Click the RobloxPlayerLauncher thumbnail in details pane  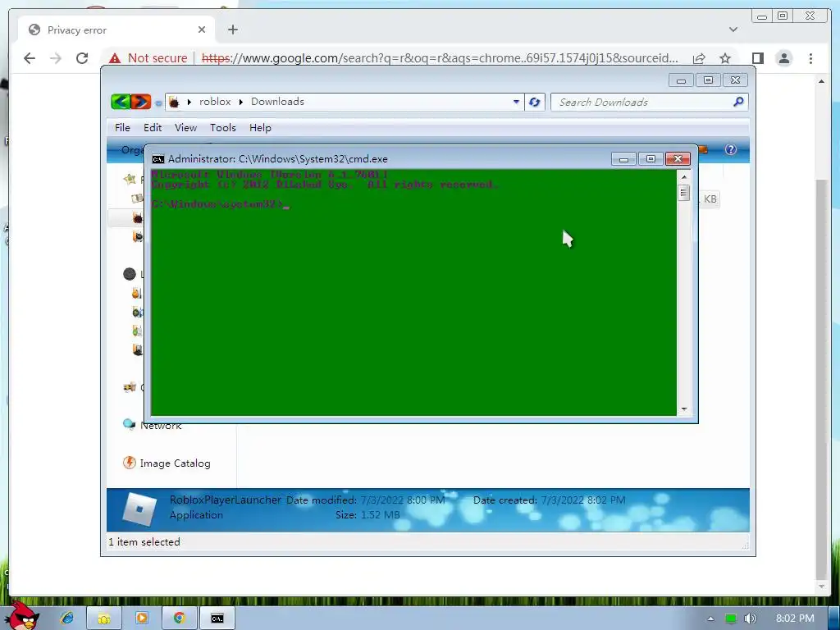[x=139, y=508]
